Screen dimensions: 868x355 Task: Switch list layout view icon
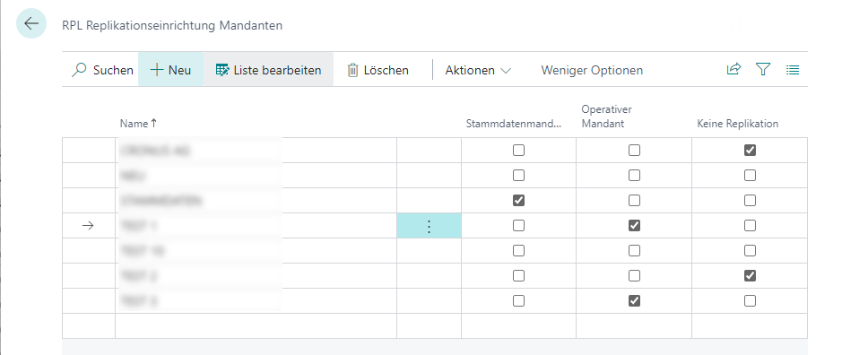click(x=793, y=70)
